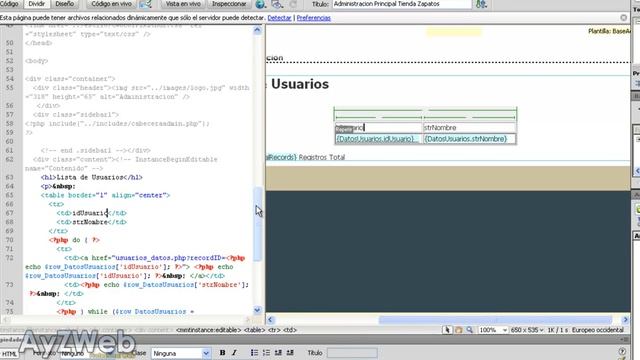Choose the Select arrow tool in status bar
This screenshot has height=360, width=640.
(x=447, y=330)
